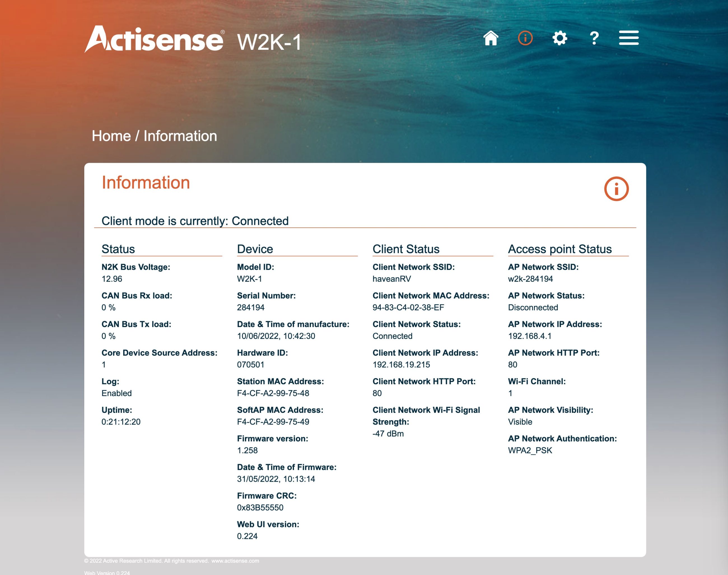The image size is (728, 575).
Task: Click the Information breadcrumb text
Action: click(x=180, y=136)
